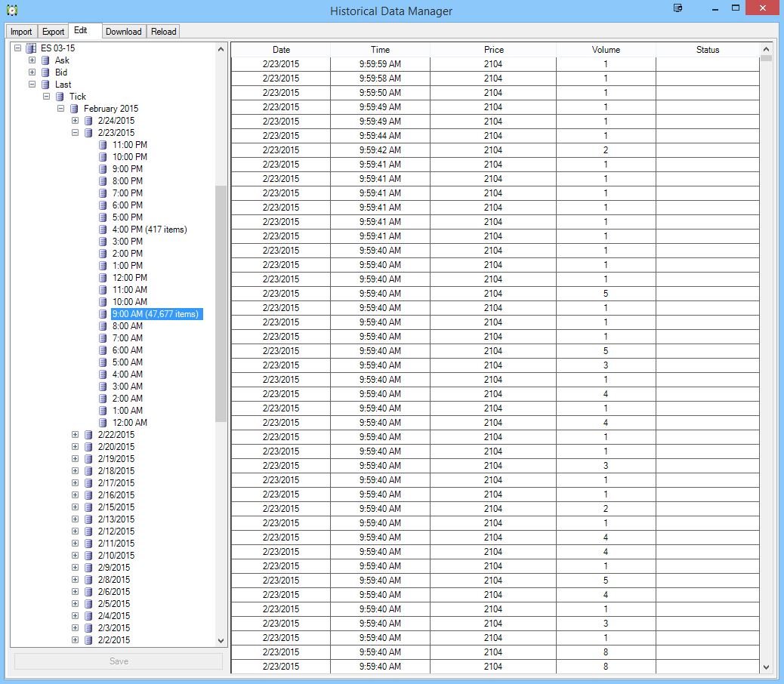The image size is (784, 684).
Task: Collapse the 2/23/2015 date node
Action: pos(75,133)
